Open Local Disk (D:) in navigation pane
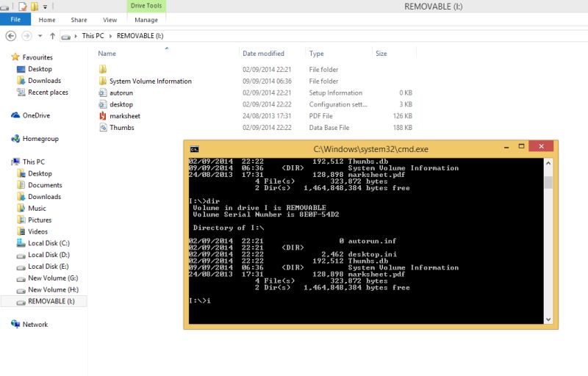Image resolution: width=588 pixels, height=376 pixels. point(49,255)
